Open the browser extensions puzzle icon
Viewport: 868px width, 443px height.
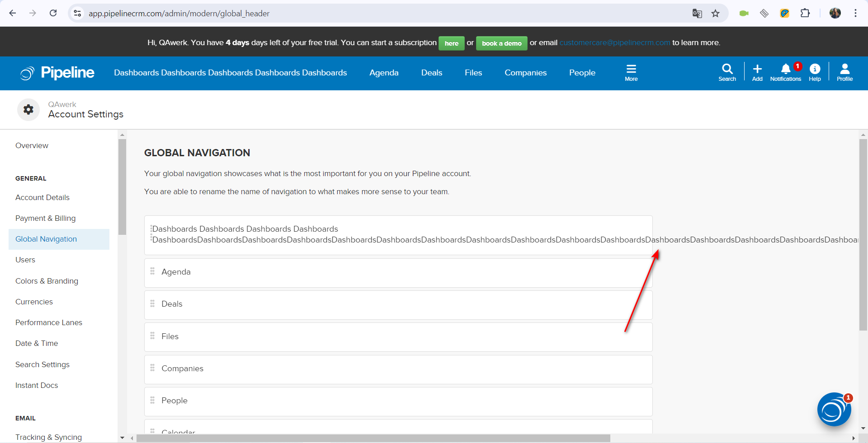pyautogui.click(x=805, y=13)
